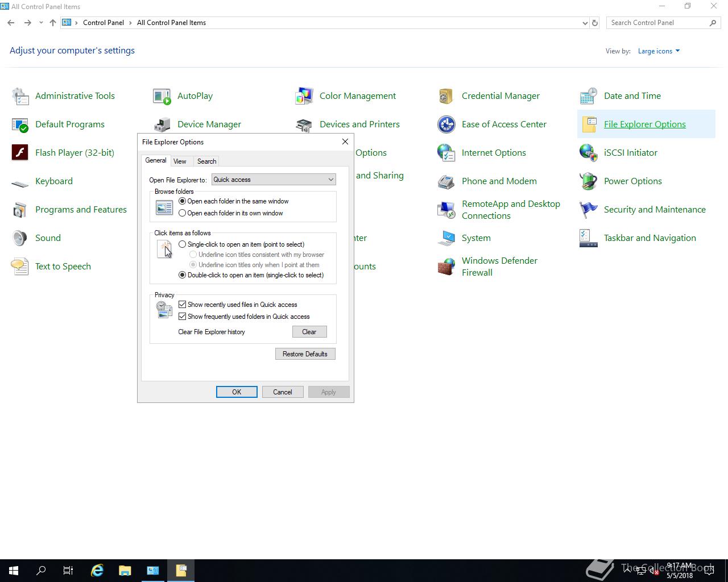This screenshot has height=582, width=728.
Task: Open Task View on the taskbar
Action: [x=68, y=571]
